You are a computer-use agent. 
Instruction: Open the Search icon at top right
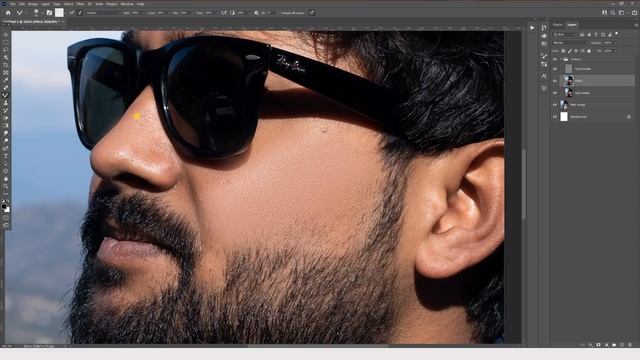pyautogui.click(x=613, y=13)
